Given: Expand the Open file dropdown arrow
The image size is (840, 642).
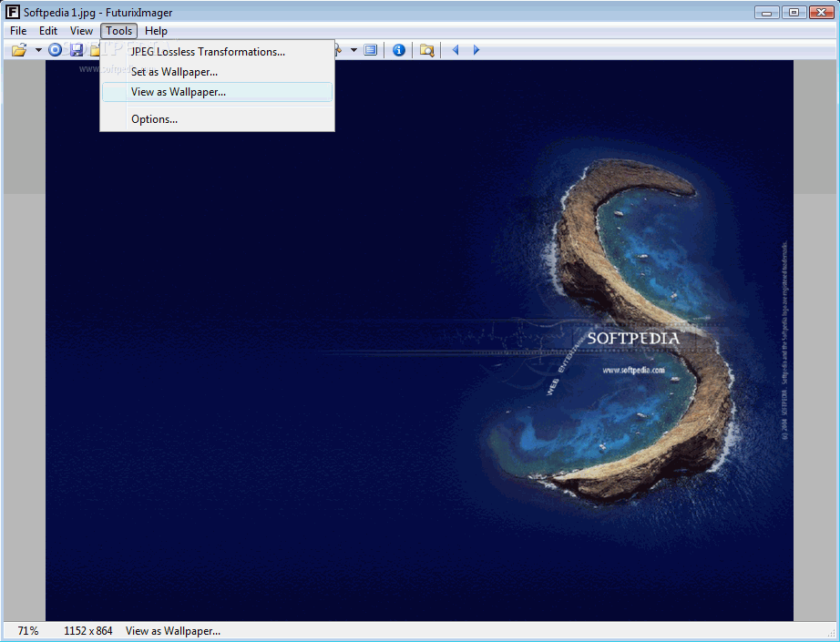Looking at the screenshot, I should (38, 50).
